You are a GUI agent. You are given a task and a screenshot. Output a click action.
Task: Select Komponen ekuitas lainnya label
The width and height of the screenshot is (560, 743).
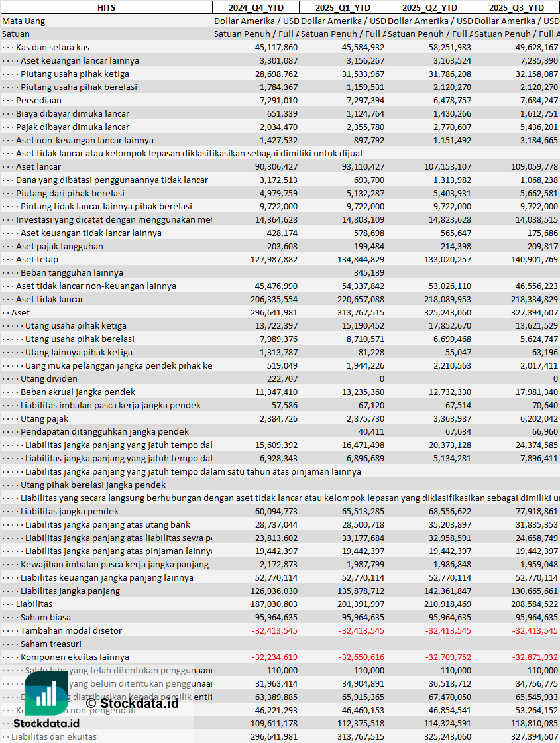click(75, 657)
